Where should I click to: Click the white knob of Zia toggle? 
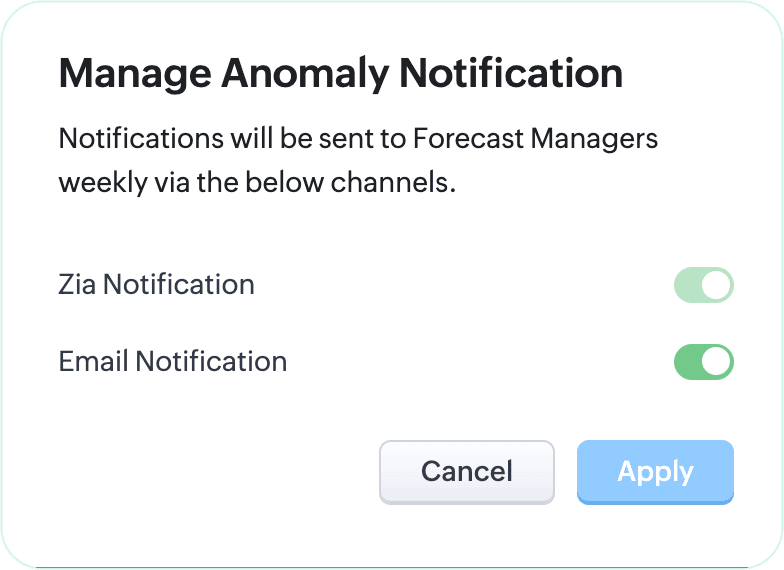pyautogui.click(x=716, y=285)
